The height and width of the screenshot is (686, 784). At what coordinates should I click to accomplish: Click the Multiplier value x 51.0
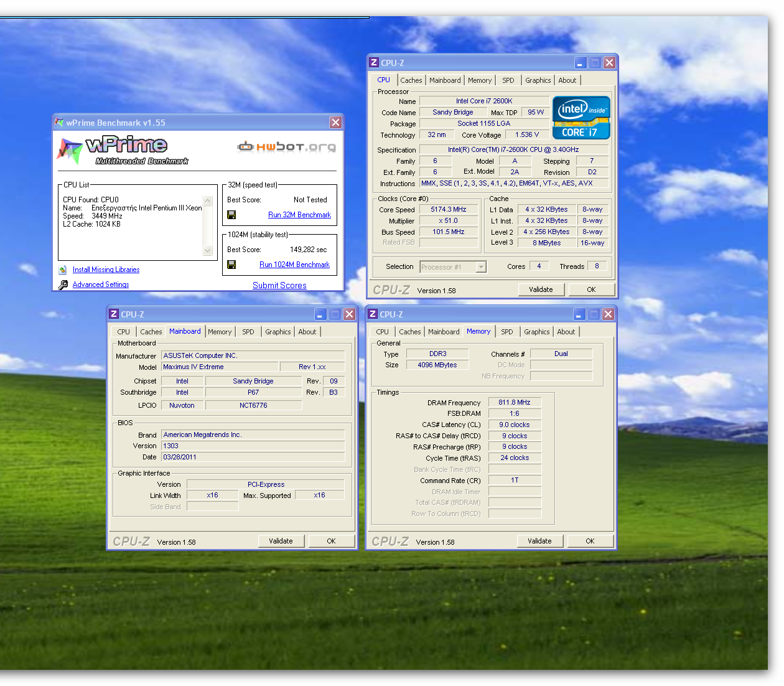(449, 221)
